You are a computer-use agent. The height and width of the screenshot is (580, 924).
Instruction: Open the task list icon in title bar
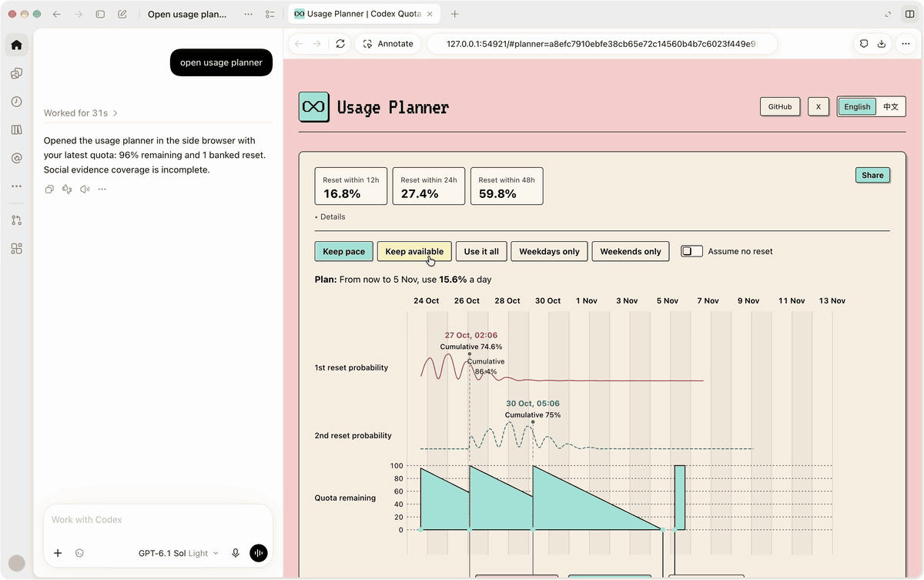click(x=269, y=14)
